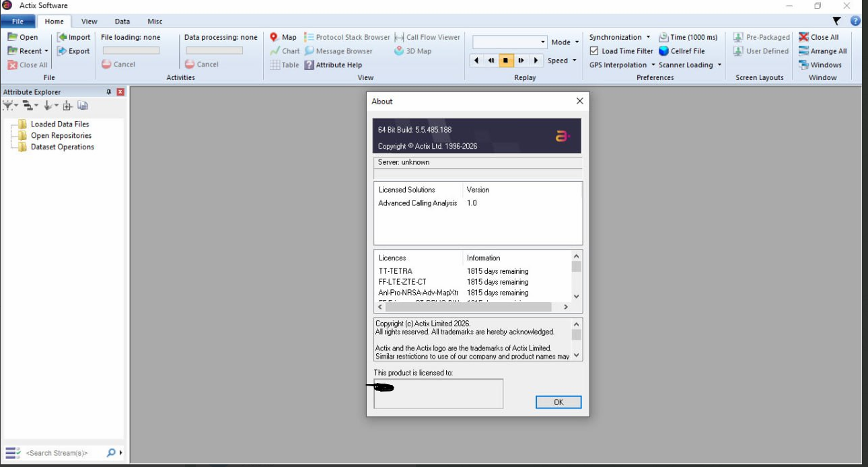Click the Cellref File button
The height and width of the screenshot is (467, 868).
point(682,51)
